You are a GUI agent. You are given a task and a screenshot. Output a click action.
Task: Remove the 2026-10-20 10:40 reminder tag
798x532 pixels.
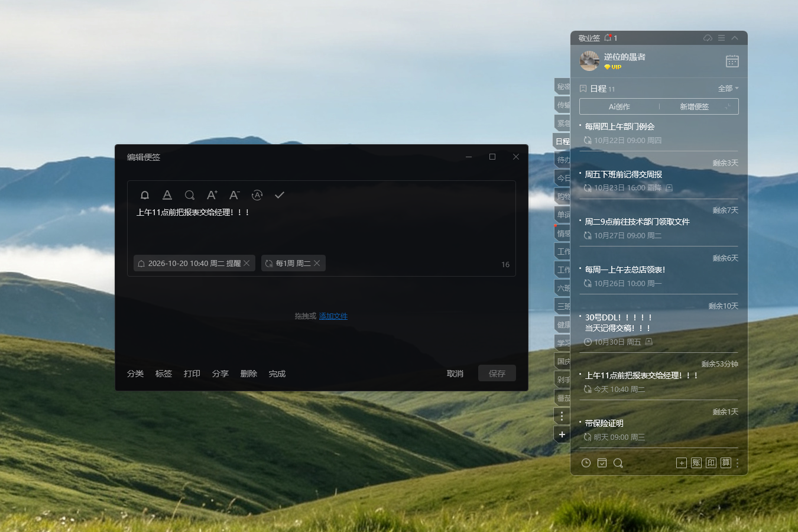click(246, 263)
